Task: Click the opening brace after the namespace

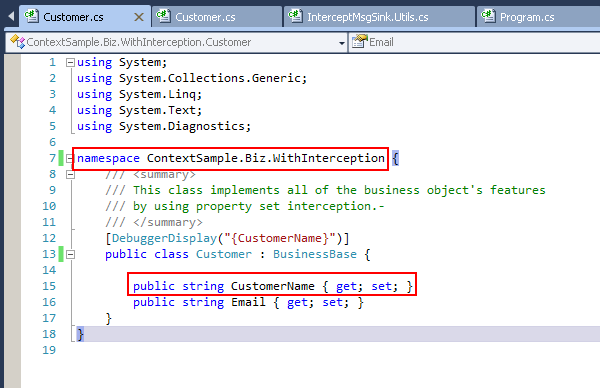Action: [x=395, y=158]
